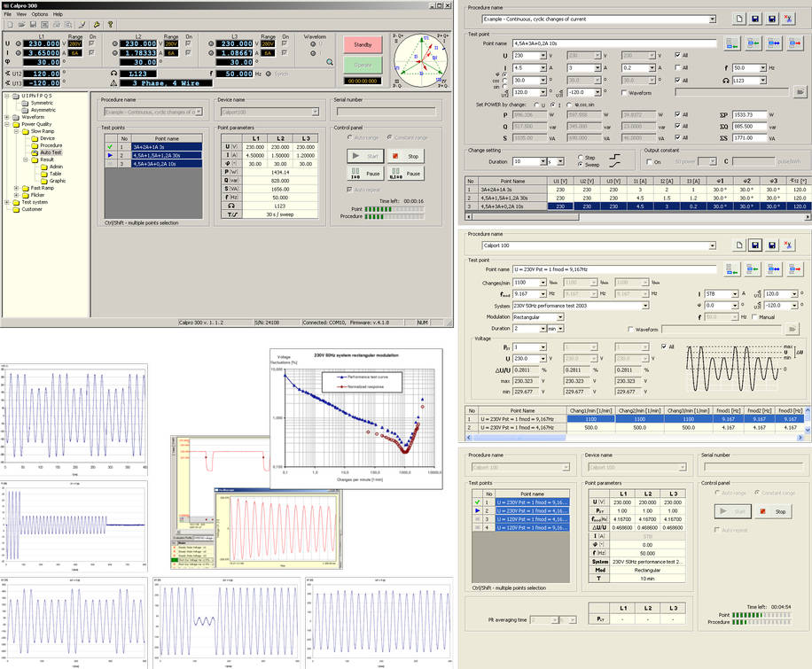Select test point row '3A+2A+1A 3s' in Test points

153,147
